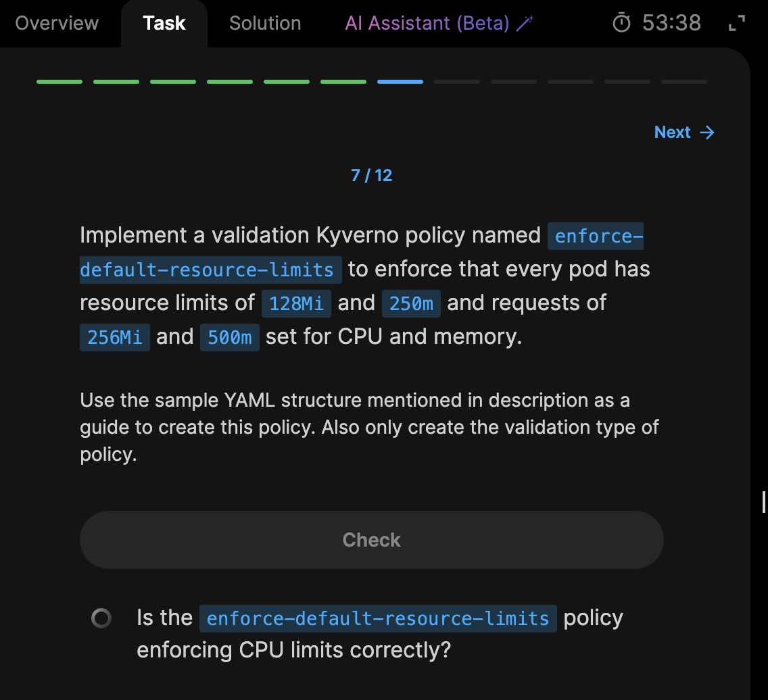Click the 128Mi code chip
This screenshot has height=700, width=768.
pos(296,303)
